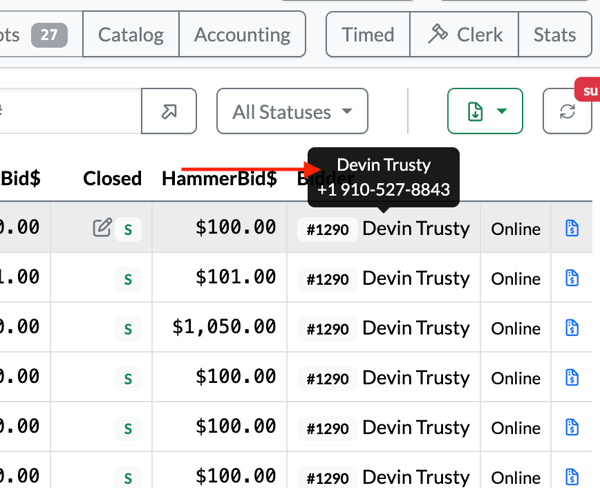The image size is (600, 488).
Task: Click Devin Trusty in the $1,050.00 row
Action: 416,328
